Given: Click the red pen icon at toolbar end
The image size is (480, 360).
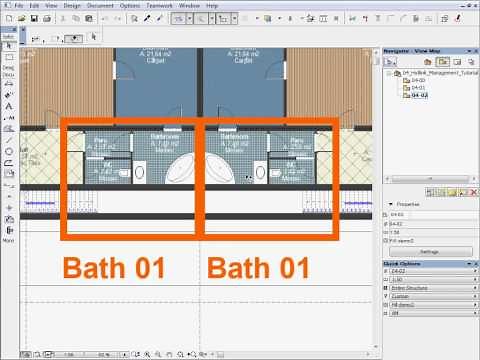Looking at the screenshot, I should [459, 19].
